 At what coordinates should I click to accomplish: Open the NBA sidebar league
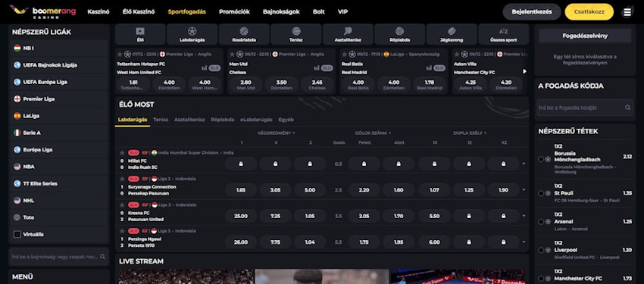59,167
